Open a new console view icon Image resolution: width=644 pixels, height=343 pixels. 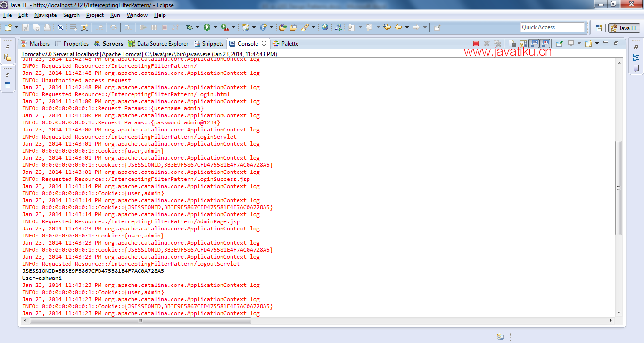pos(588,43)
